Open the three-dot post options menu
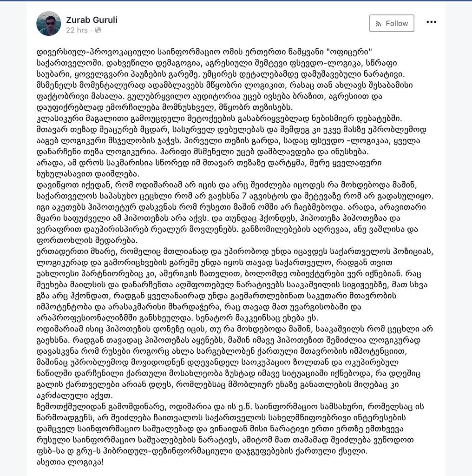 click(x=432, y=22)
